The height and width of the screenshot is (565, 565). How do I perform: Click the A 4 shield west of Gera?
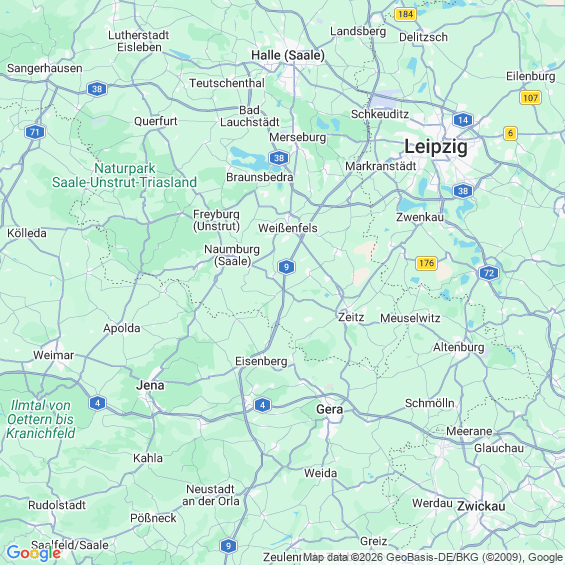coord(262,405)
